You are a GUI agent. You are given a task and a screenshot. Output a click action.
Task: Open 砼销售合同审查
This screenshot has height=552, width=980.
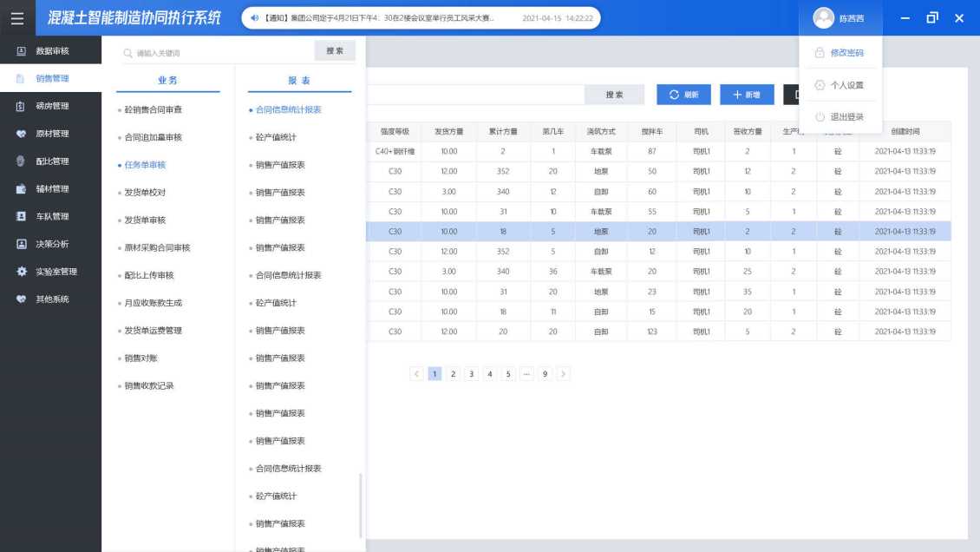[x=154, y=109]
